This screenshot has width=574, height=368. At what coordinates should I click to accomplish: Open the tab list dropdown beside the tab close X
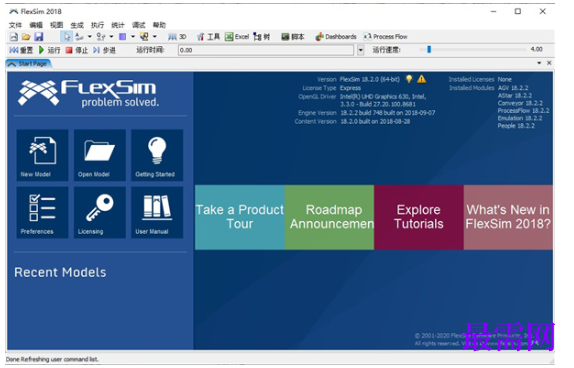click(539, 63)
